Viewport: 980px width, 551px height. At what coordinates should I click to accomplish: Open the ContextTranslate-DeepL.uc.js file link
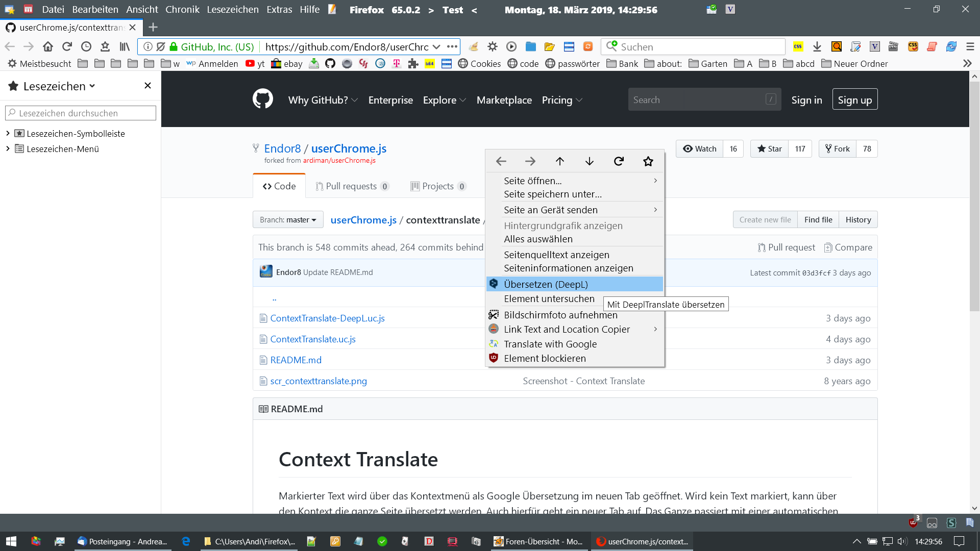point(327,318)
